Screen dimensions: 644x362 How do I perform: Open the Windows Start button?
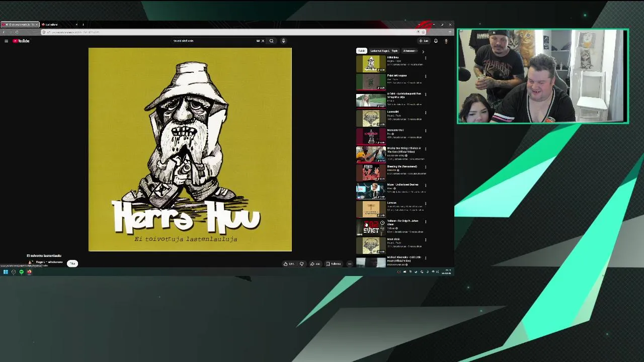click(x=6, y=272)
